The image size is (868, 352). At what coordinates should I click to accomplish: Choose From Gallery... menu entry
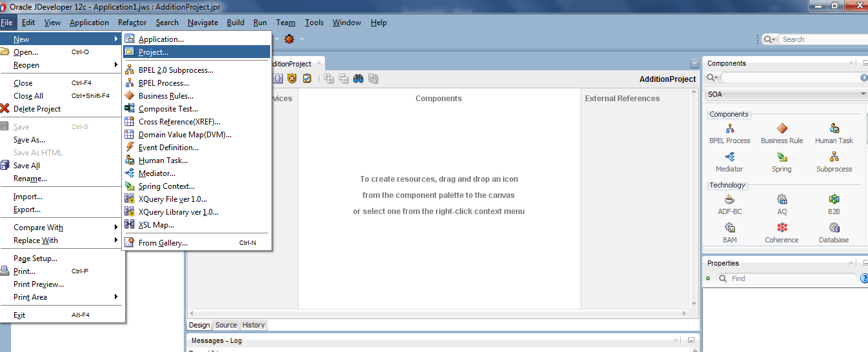point(197,243)
